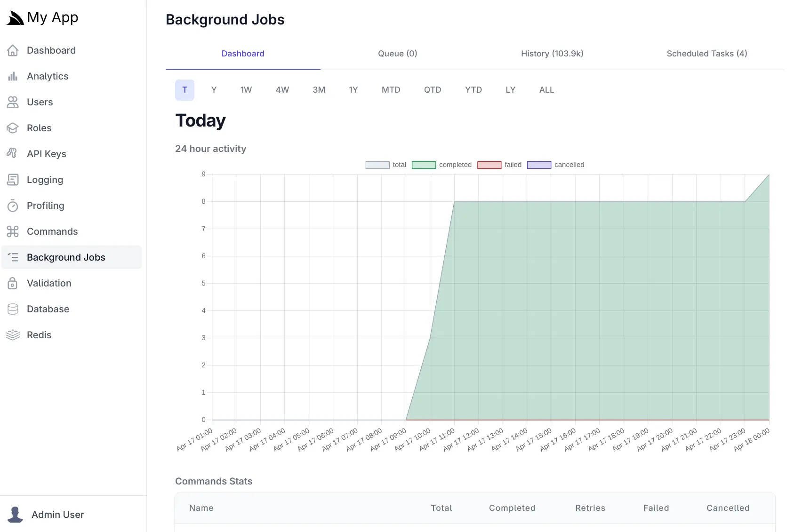Switch to the Queue tab
This screenshot has width=802, height=532.
[397, 54]
